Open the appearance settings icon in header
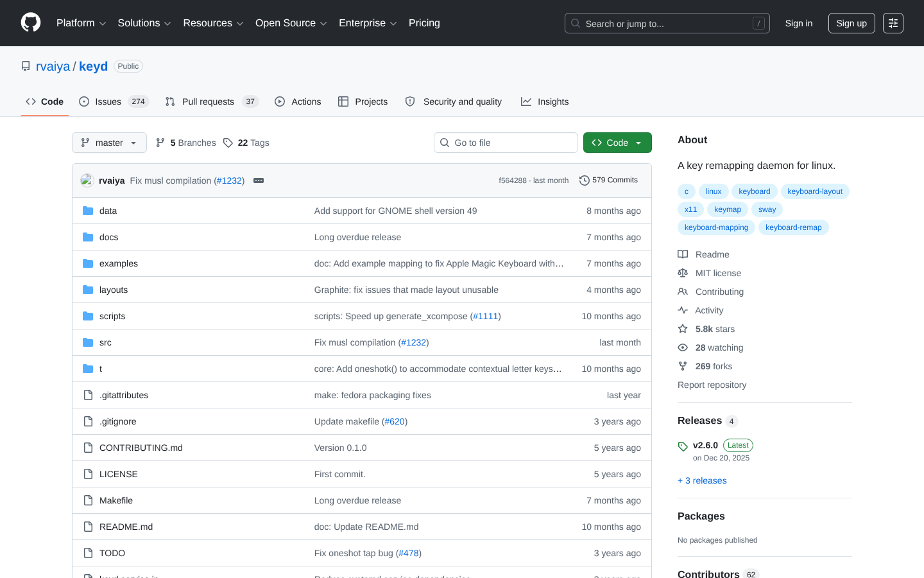924x578 pixels. pos(893,23)
